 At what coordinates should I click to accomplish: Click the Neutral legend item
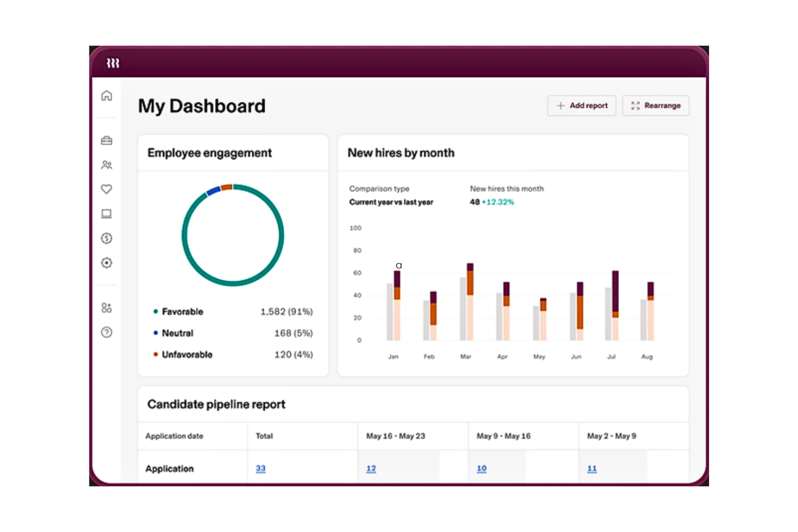(177, 333)
